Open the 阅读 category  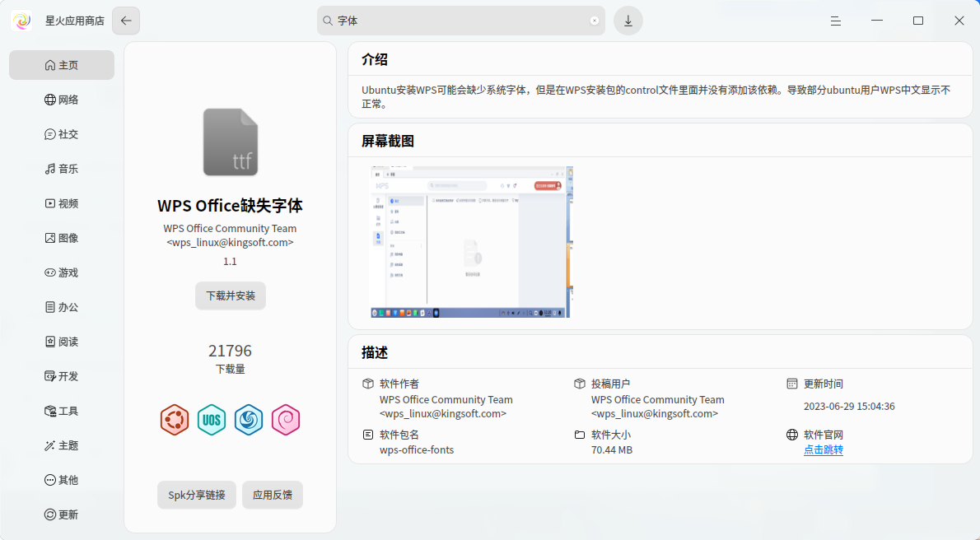click(x=62, y=342)
